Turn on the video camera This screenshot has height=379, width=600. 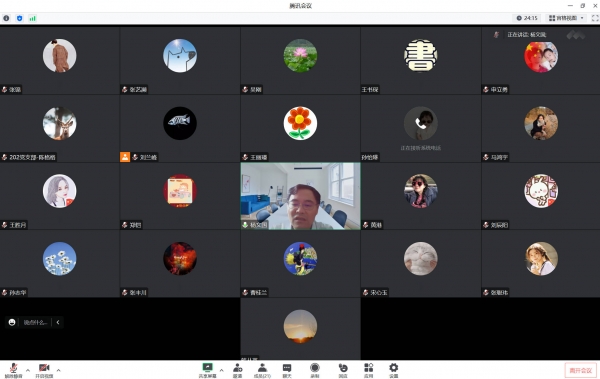[44, 370]
